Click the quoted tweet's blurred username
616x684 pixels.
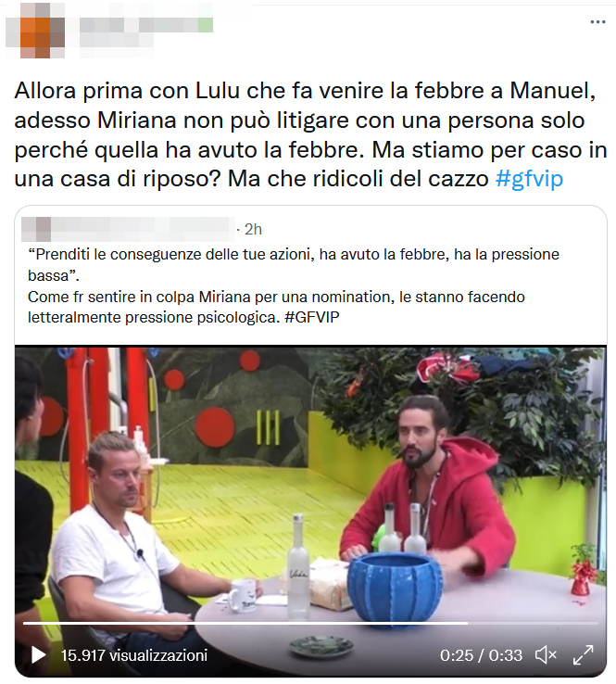point(143,229)
